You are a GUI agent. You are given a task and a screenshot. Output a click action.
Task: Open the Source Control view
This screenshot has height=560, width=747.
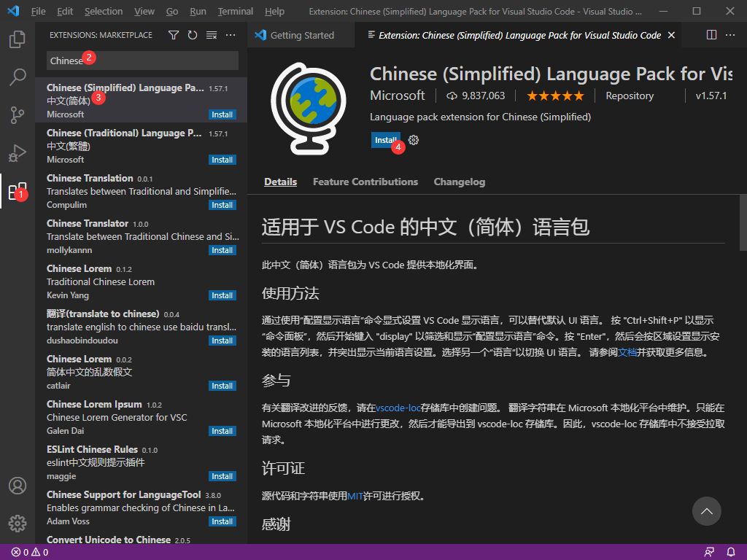(18, 114)
